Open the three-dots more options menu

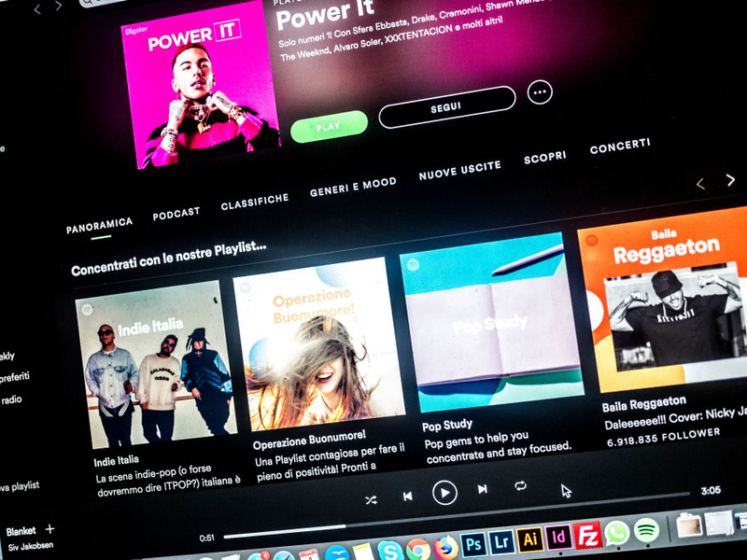540,92
